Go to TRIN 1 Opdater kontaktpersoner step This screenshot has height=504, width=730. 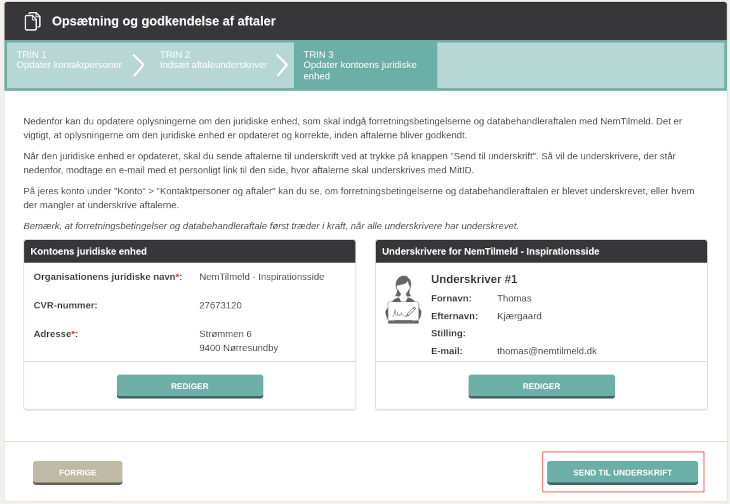pyautogui.click(x=69, y=60)
